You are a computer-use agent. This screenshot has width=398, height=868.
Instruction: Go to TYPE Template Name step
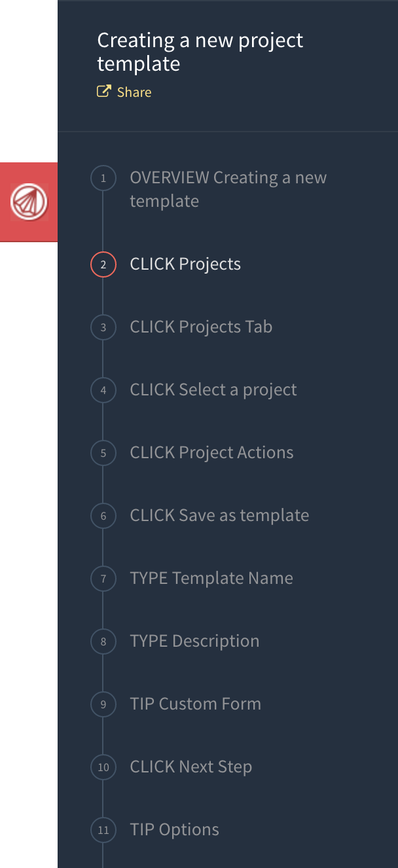[x=211, y=579]
